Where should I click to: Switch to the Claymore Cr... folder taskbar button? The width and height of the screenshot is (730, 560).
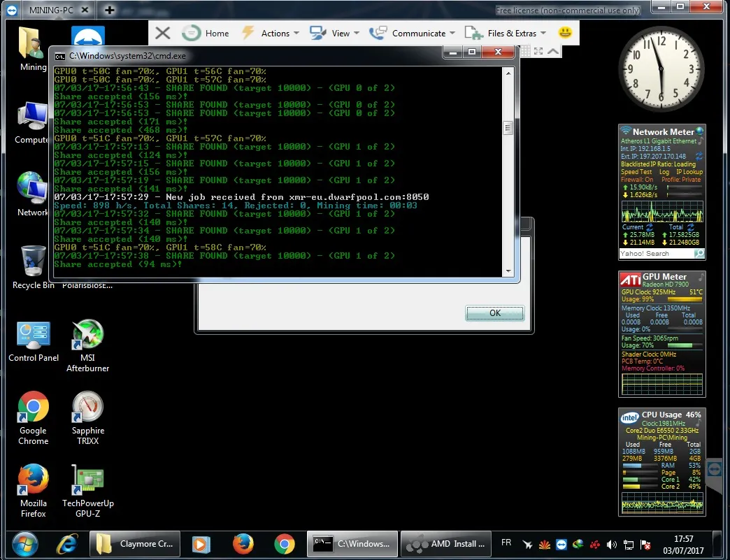coord(135,544)
